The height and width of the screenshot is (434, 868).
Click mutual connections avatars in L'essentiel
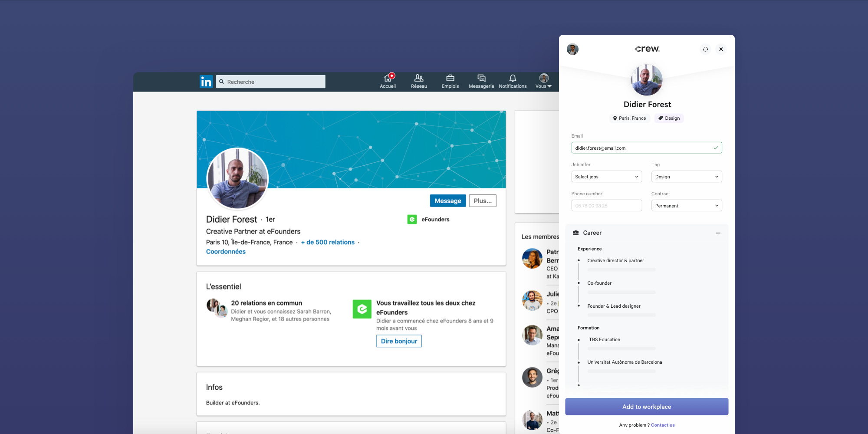click(217, 308)
